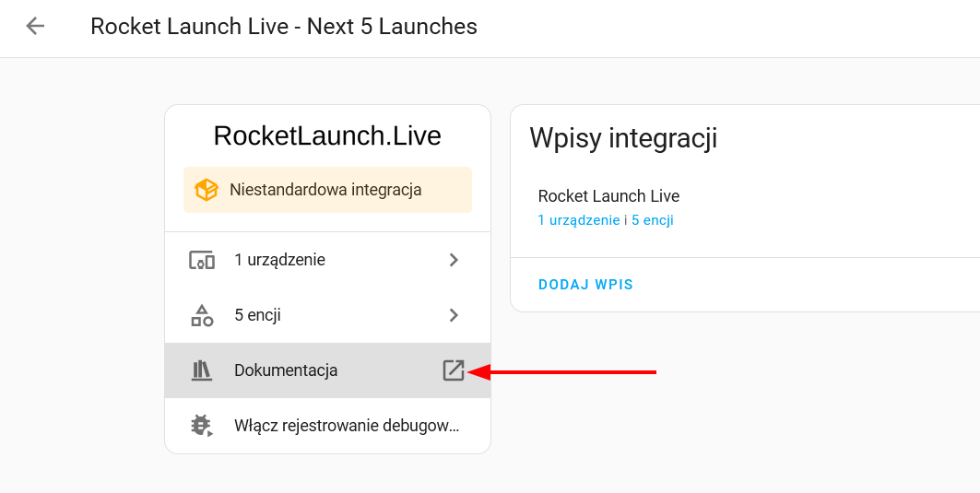The image size is (980, 493).
Task: Click the RocketLaunch.Live card title
Action: (x=327, y=135)
